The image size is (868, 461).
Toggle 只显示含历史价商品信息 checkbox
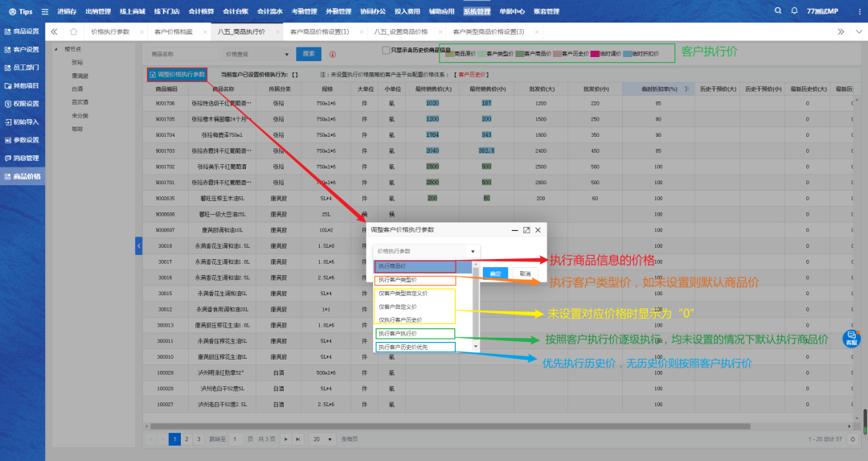click(x=386, y=50)
